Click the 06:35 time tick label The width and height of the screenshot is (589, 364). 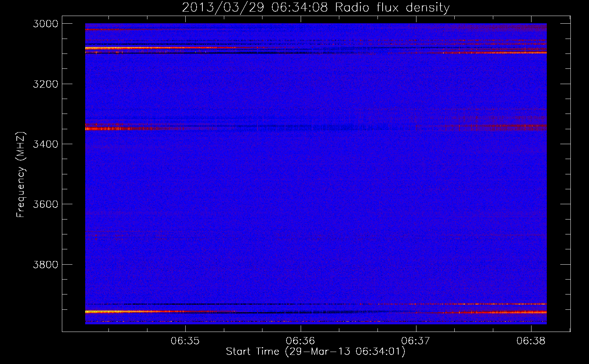pos(186,341)
